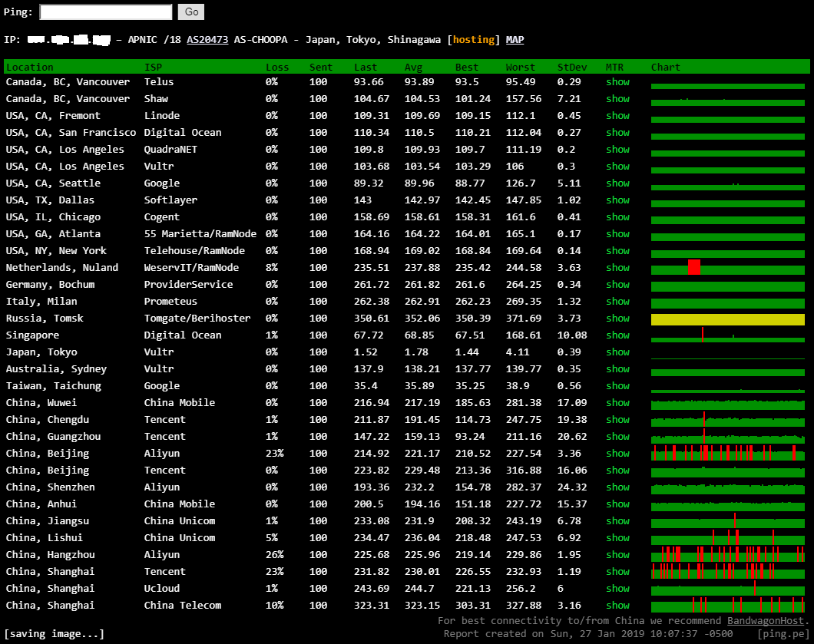
Task: Click the 8% loss for Netherlands Nuland
Action: pos(272,267)
